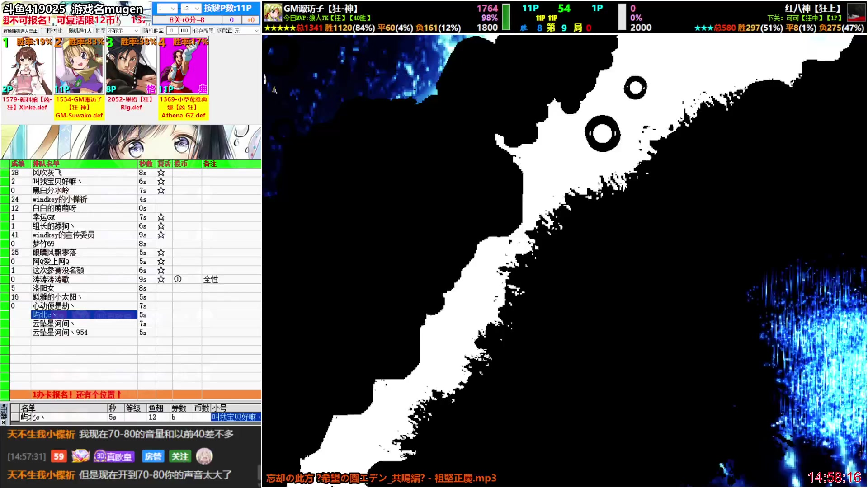Click the level 59 badge in chat

pos(59,456)
